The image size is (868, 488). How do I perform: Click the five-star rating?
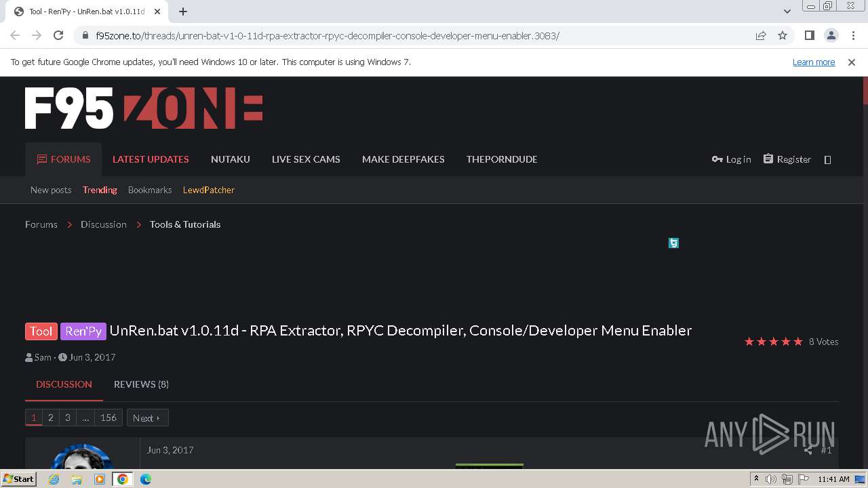click(x=774, y=342)
